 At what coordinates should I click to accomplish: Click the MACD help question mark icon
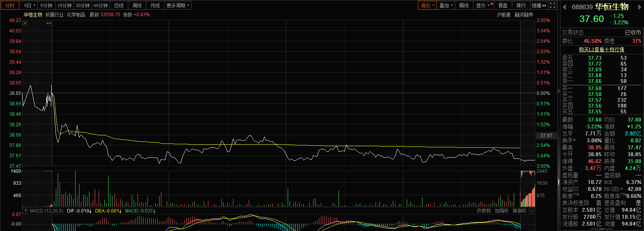click(x=26, y=211)
